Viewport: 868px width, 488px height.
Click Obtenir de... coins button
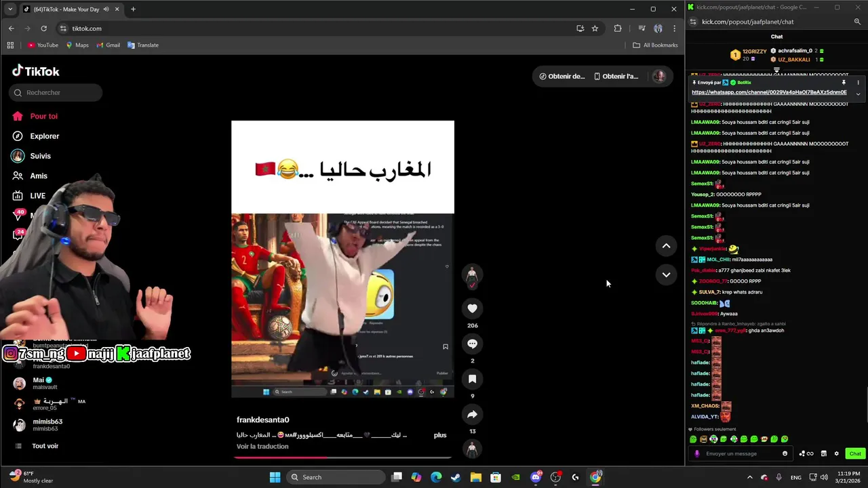pos(561,77)
